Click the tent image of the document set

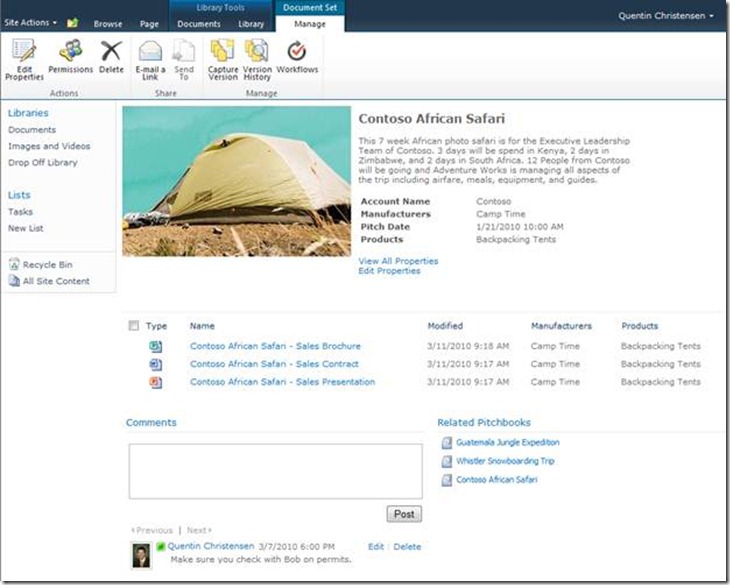pos(237,181)
